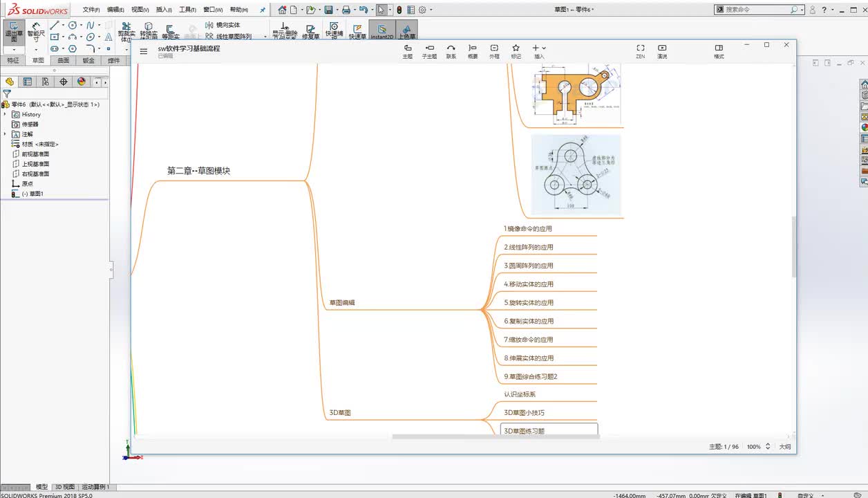Open the PropertyManager tab icon
This screenshot has width=868, height=498.
pos(28,82)
